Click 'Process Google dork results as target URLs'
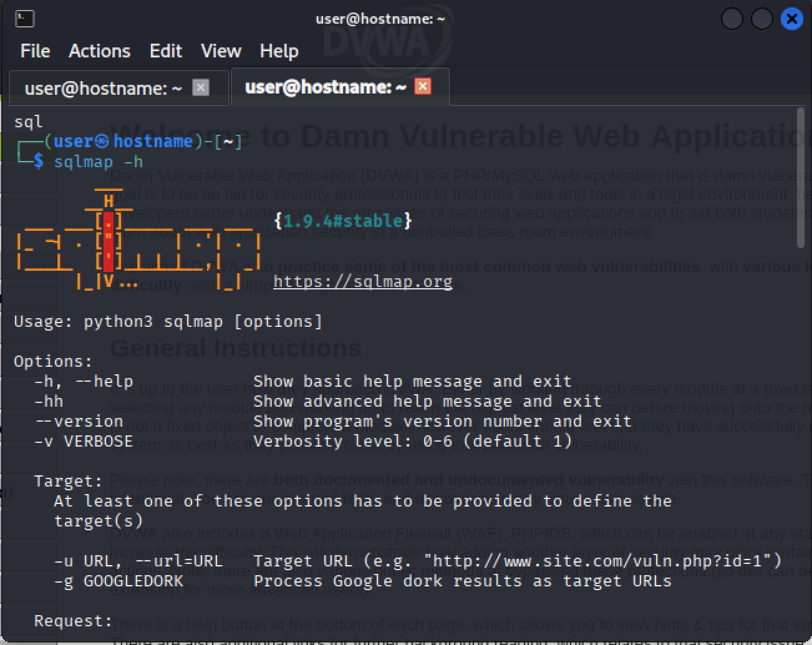 pos(463,581)
